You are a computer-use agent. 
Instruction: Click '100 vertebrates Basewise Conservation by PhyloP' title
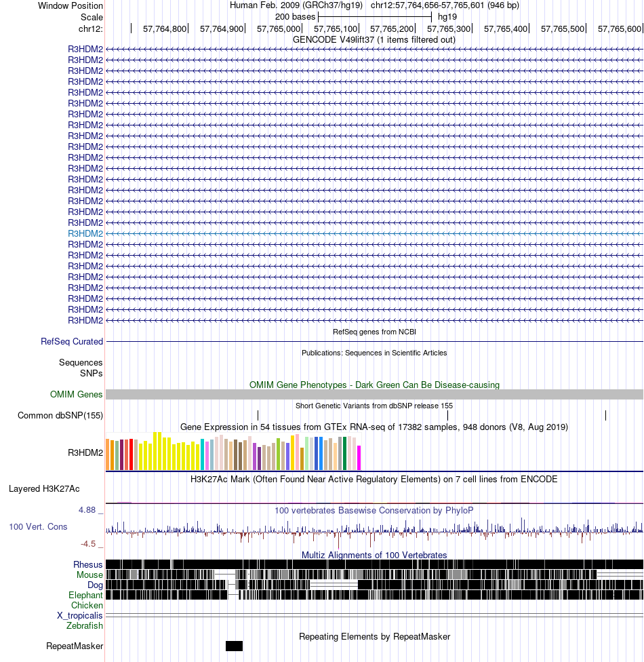(374, 511)
